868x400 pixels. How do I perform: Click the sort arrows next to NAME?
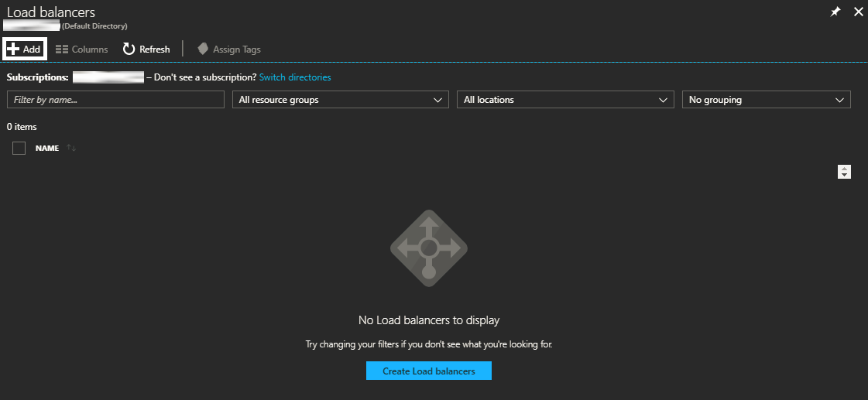point(71,149)
